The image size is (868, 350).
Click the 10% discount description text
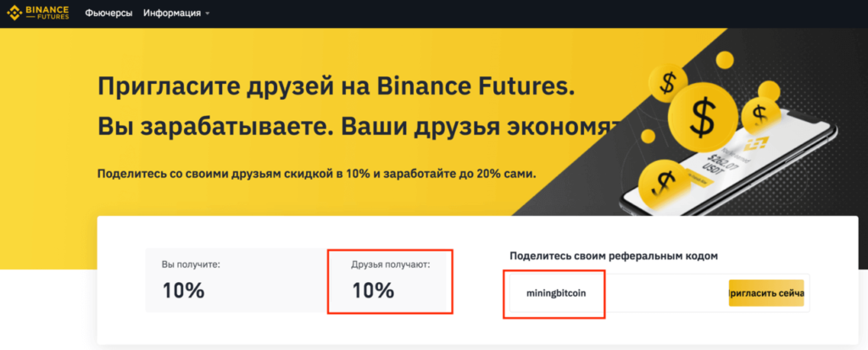point(317,174)
